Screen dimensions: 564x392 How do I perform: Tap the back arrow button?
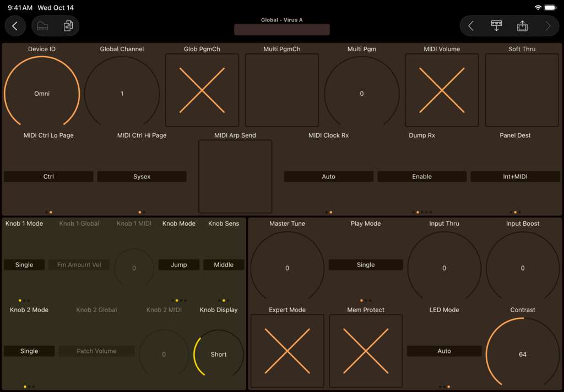[x=15, y=26]
